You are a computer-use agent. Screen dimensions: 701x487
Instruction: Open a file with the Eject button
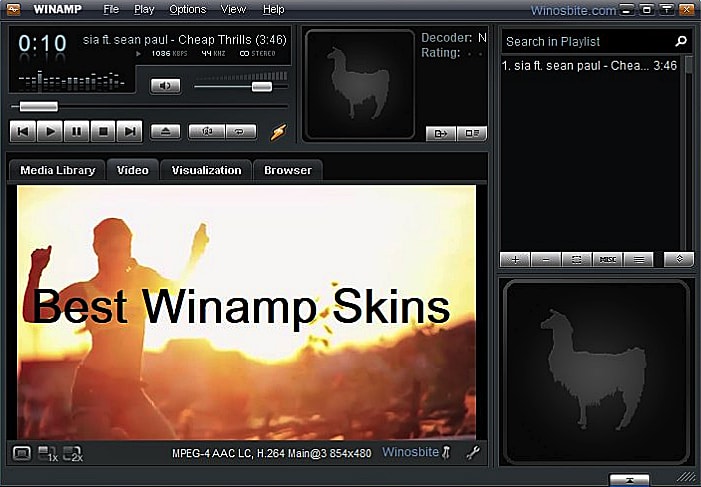(165, 131)
